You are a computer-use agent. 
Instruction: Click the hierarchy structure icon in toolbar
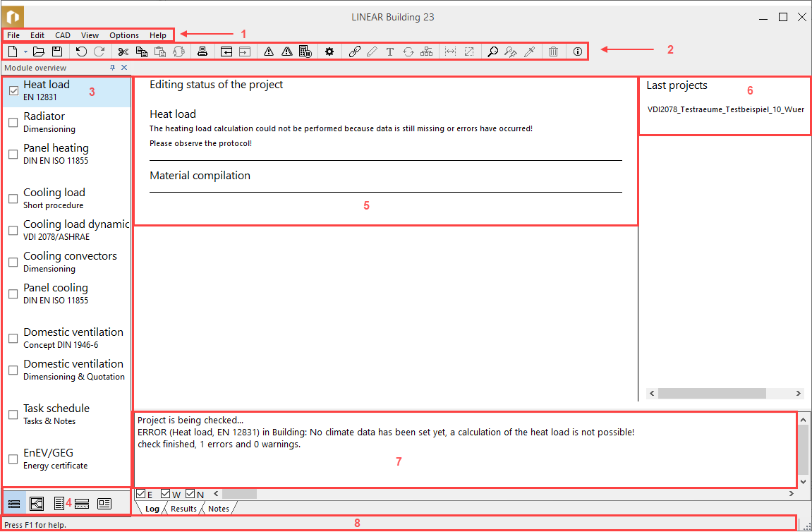(427, 52)
